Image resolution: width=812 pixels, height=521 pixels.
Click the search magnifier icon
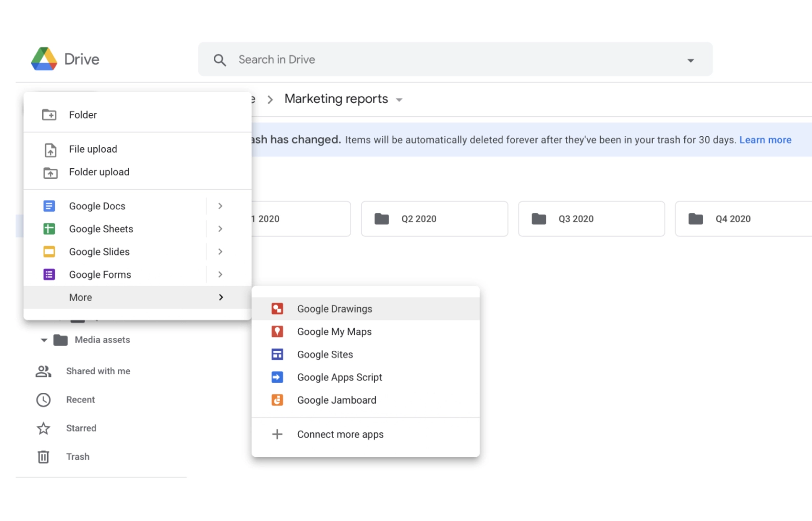(x=220, y=60)
